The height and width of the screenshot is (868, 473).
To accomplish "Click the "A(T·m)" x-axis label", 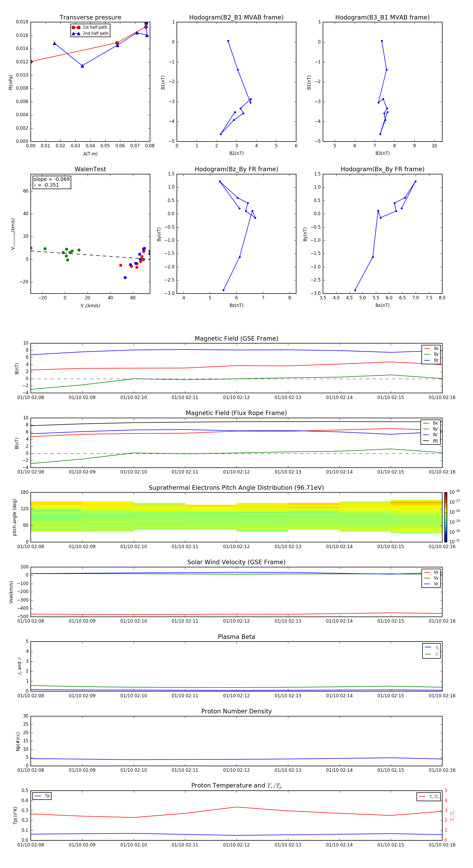I will [90, 154].
